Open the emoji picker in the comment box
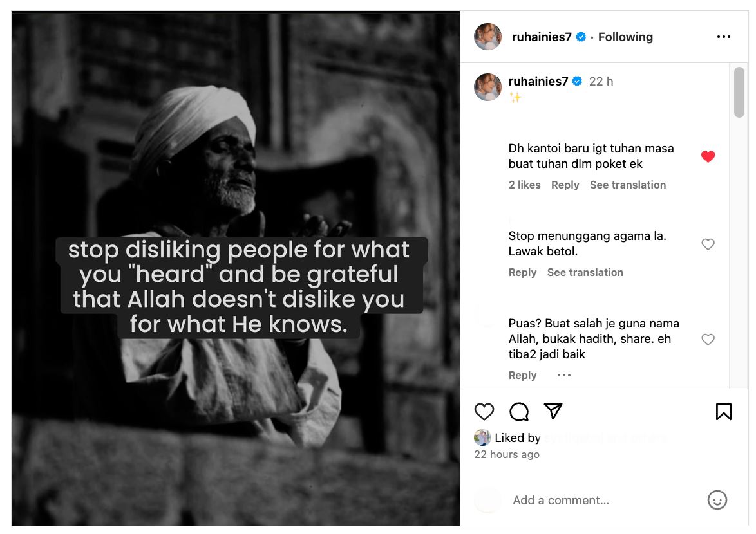Viewport: 756px width, 534px height. point(715,500)
